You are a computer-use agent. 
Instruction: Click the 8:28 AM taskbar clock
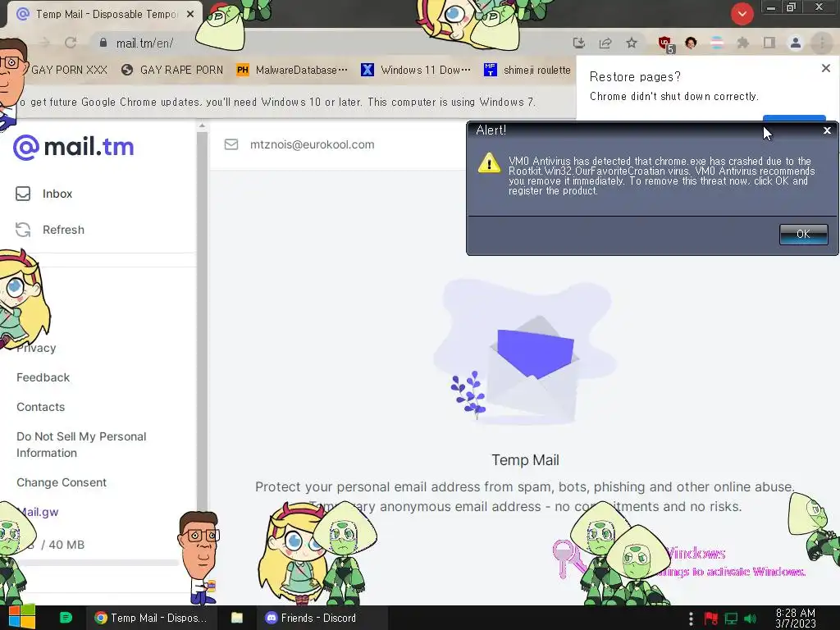coord(796,619)
